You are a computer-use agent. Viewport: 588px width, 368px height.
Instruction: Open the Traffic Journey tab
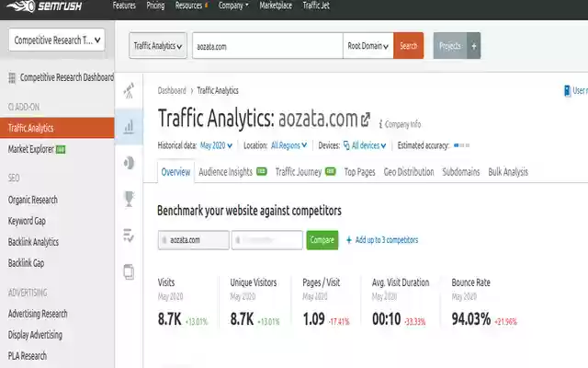point(305,172)
